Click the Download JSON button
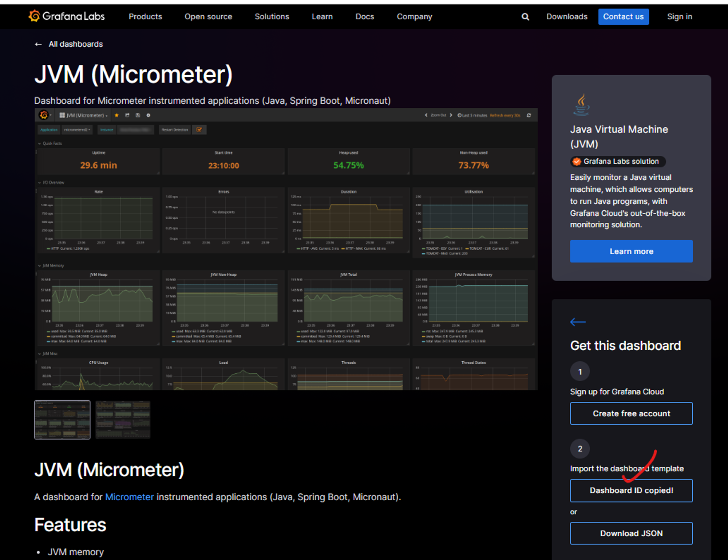This screenshot has width=728, height=560. [631, 533]
